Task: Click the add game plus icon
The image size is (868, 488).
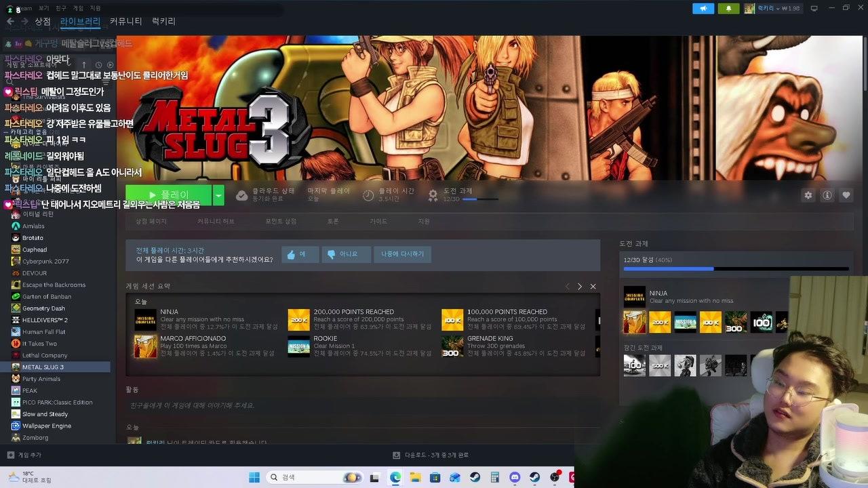Action: click(x=10, y=455)
